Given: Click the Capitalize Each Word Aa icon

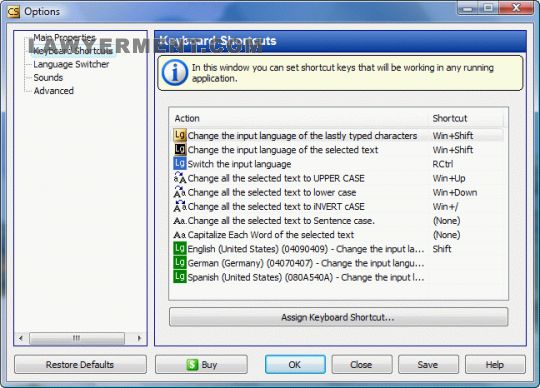Looking at the screenshot, I should 179,235.
